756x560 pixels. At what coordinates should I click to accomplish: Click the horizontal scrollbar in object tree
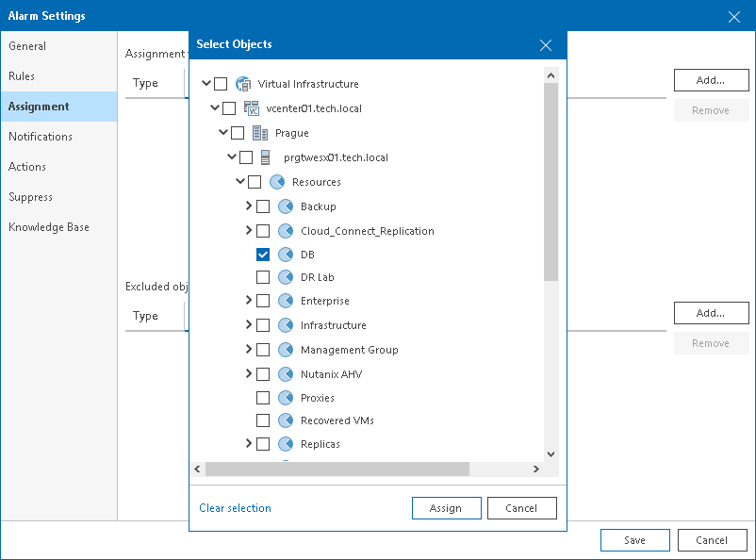coord(337,469)
